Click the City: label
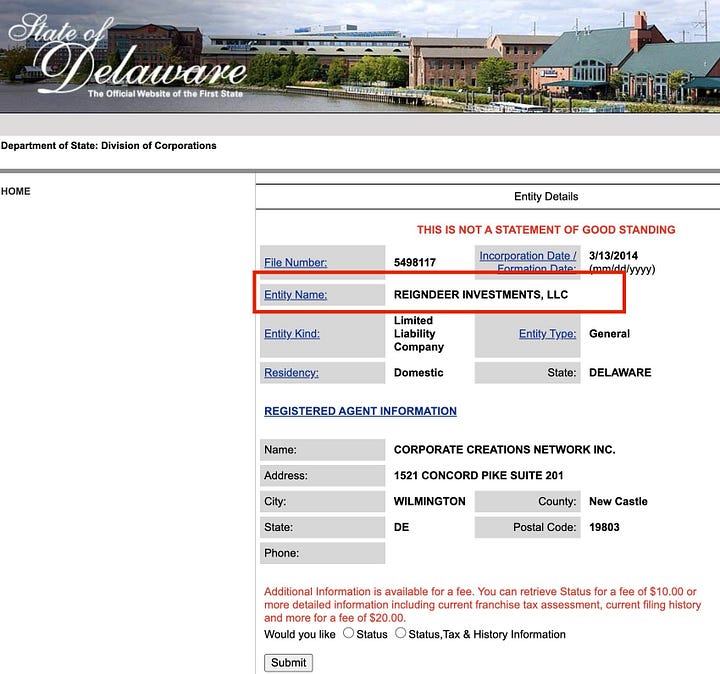Screen dimensions: 720x674 (x=275, y=501)
